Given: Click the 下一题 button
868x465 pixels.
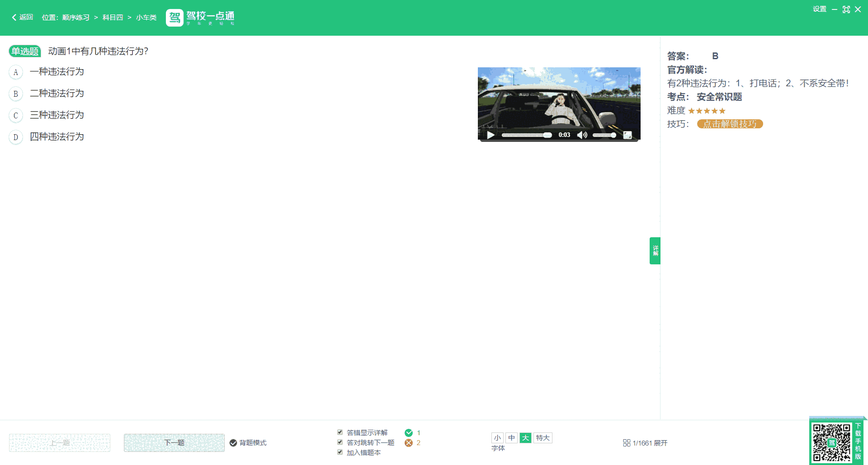Looking at the screenshot, I should pyautogui.click(x=174, y=443).
